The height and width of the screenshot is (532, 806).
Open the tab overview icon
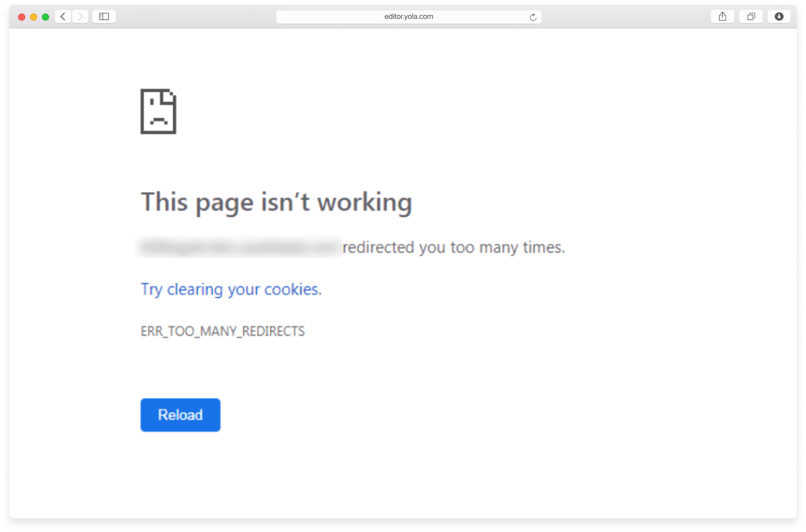(751, 16)
